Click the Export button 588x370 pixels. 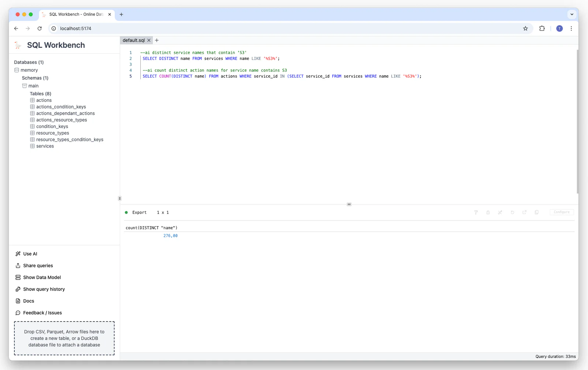point(139,213)
